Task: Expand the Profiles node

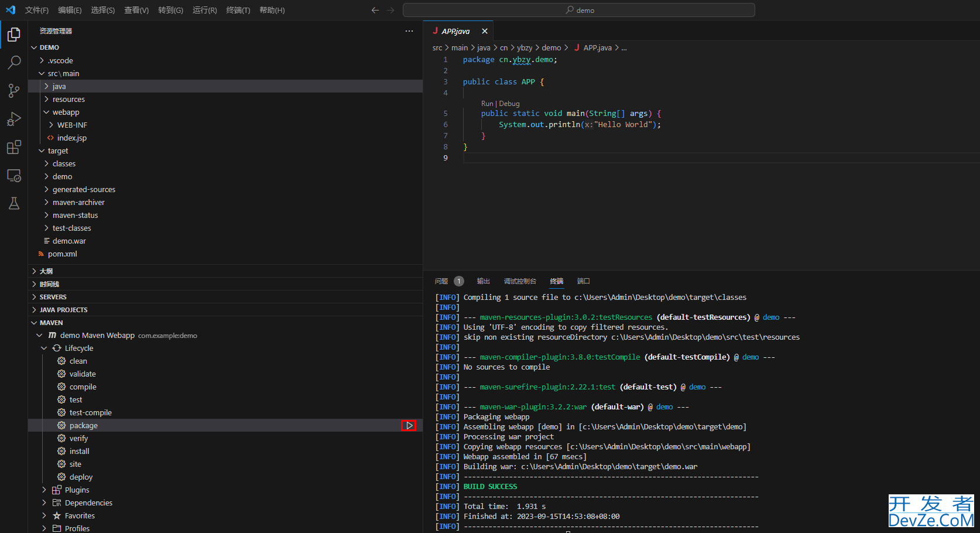Action: pos(44,528)
